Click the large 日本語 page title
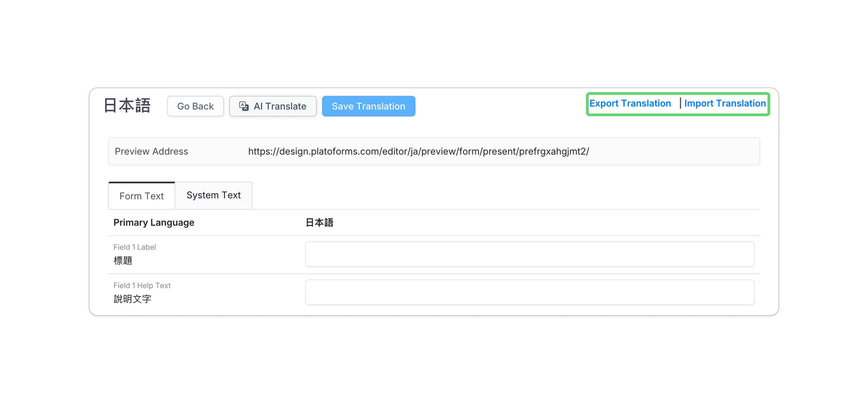The height and width of the screenshot is (406, 868). click(127, 106)
